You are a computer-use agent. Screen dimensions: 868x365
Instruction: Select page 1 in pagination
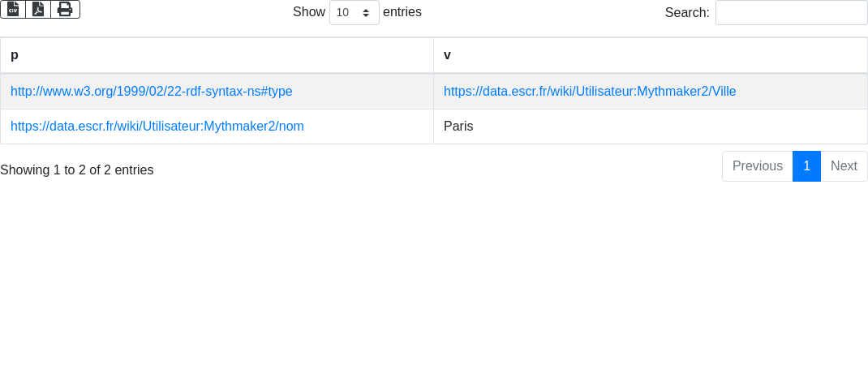point(806,166)
